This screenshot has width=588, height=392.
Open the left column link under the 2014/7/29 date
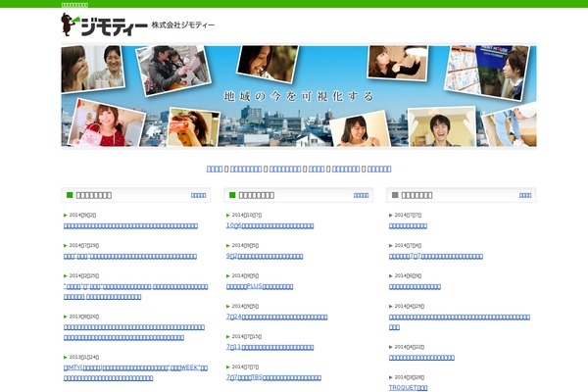tap(130, 256)
